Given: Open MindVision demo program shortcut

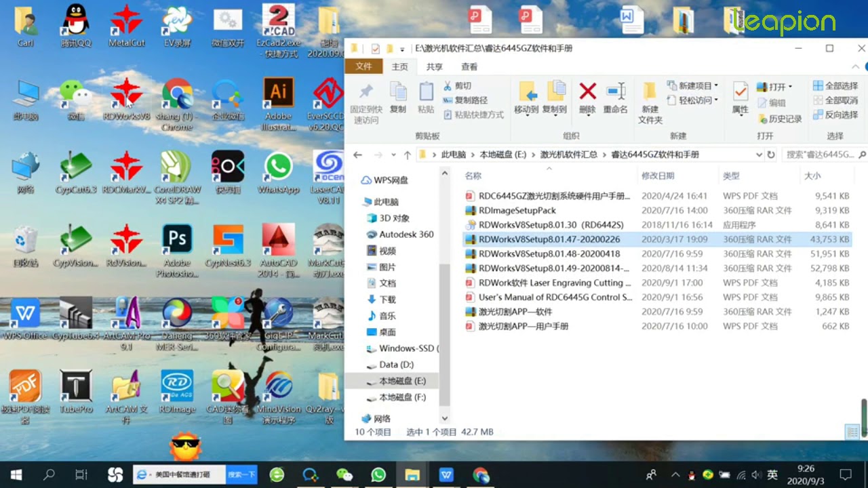Looking at the screenshot, I should (x=278, y=396).
